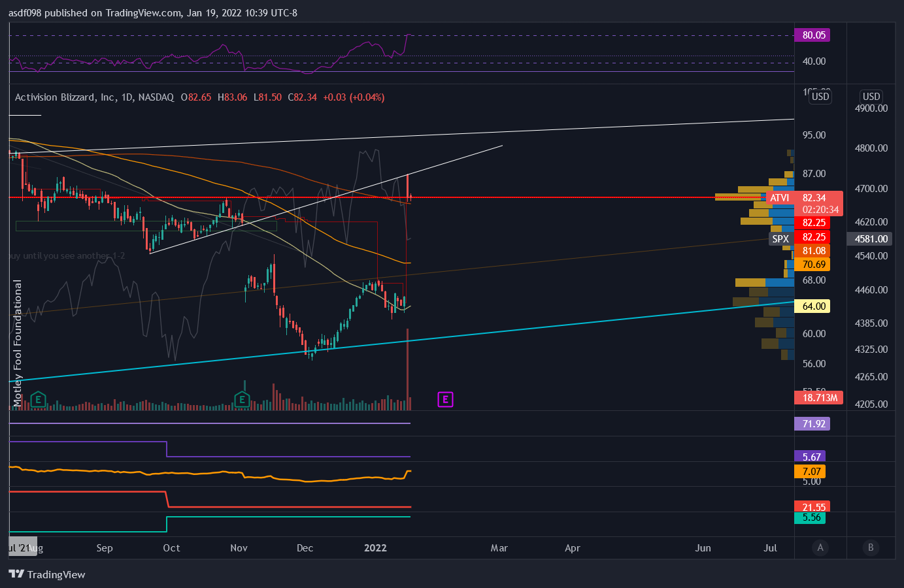
Task: Click the 4385.00 SPX axis level
Action: [x=871, y=323]
